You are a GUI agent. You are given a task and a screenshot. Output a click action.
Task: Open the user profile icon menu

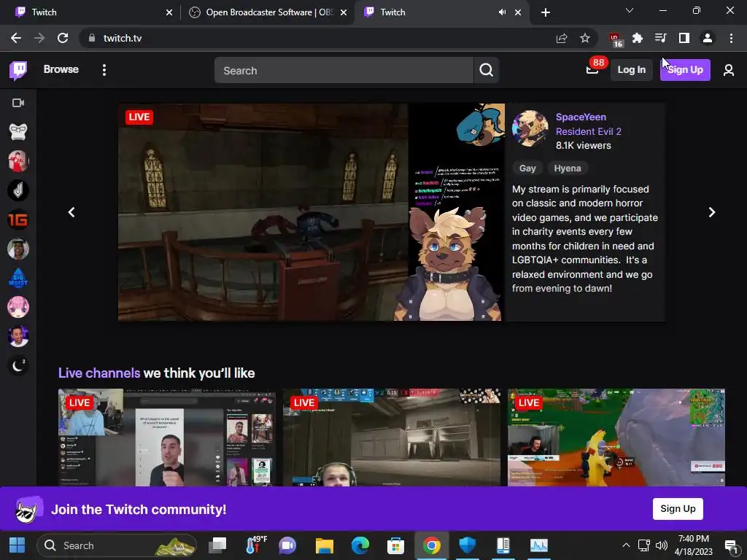[729, 70]
